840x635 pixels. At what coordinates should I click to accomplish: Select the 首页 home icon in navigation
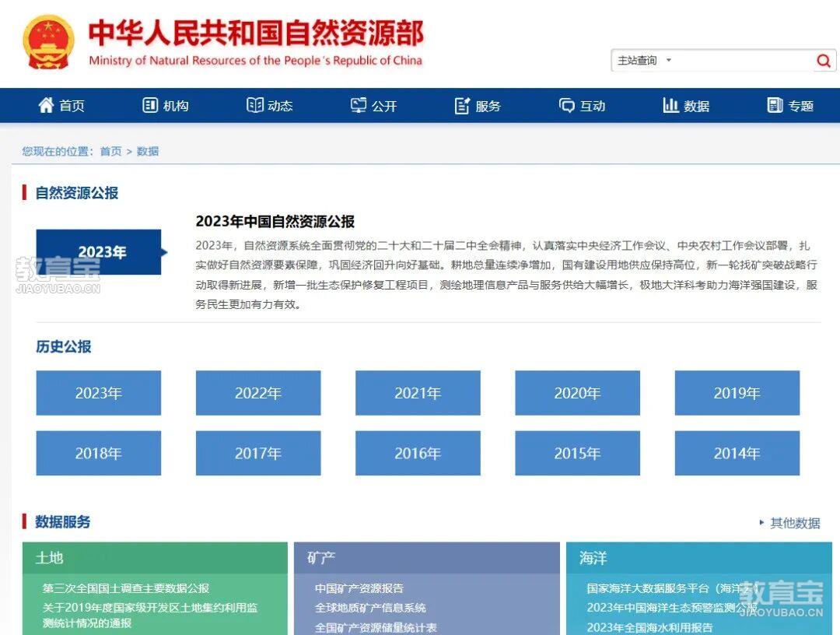tap(46, 105)
